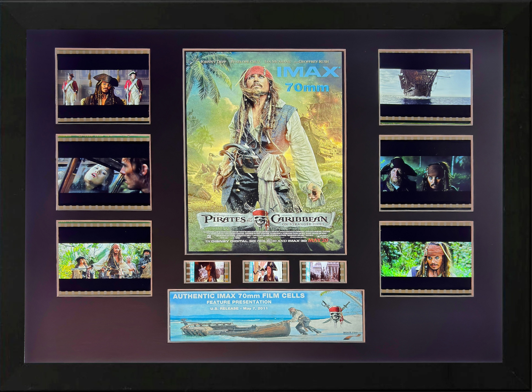Click the small middle film strip with hat
The image size is (532, 392).
pyautogui.click(x=266, y=272)
